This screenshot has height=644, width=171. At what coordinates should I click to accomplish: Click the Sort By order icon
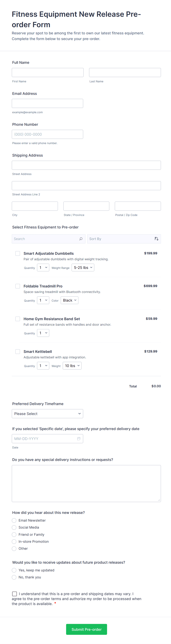coord(156,239)
